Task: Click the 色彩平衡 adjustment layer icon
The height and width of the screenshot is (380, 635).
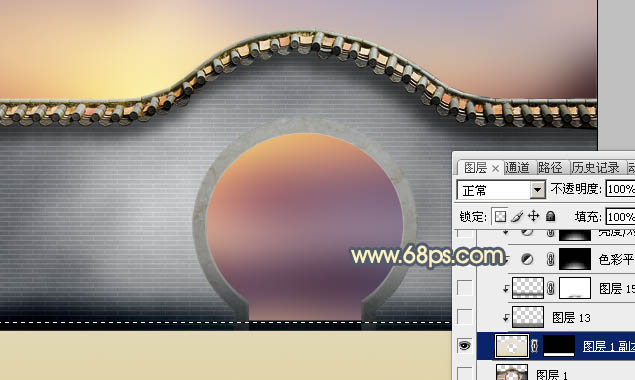Action: click(527, 259)
